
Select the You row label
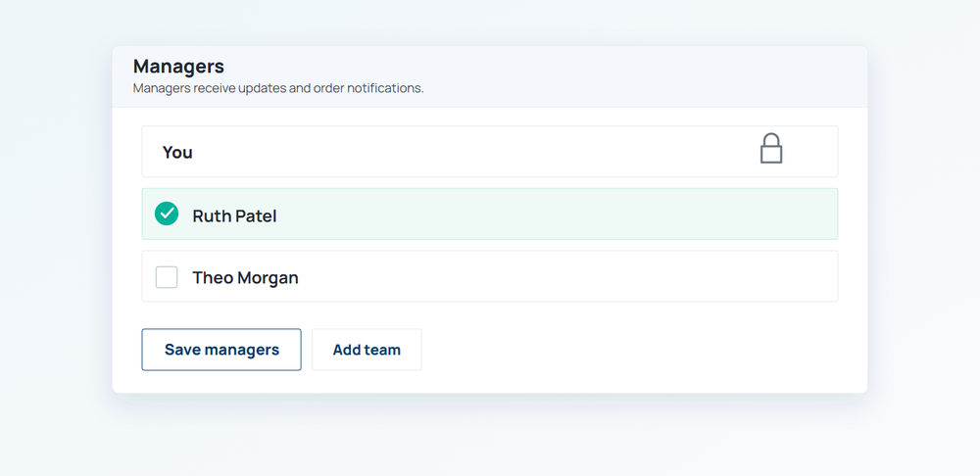pyautogui.click(x=177, y=153)
